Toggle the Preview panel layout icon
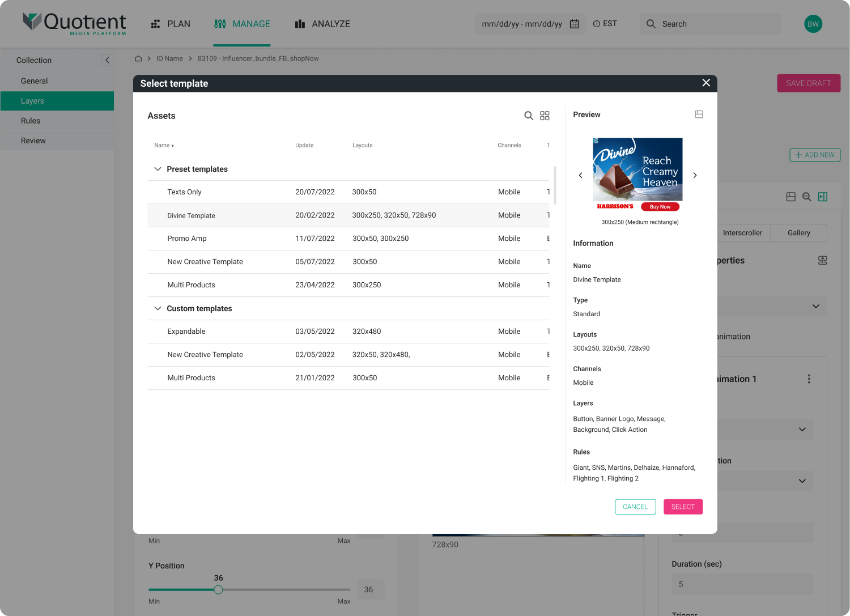850x616 pixels. tap(699, 114)
